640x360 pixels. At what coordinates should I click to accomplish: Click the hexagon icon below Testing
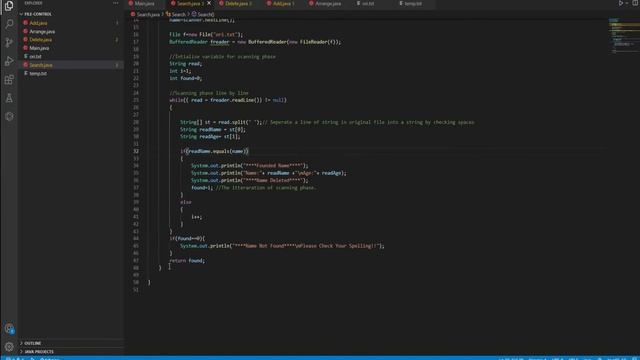pos(9,116)
